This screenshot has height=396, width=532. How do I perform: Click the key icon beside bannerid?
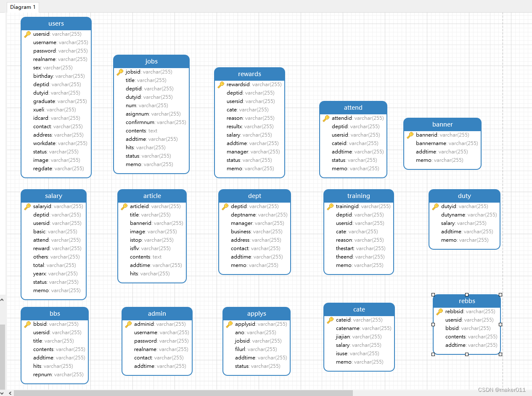(x=410, y=135)
